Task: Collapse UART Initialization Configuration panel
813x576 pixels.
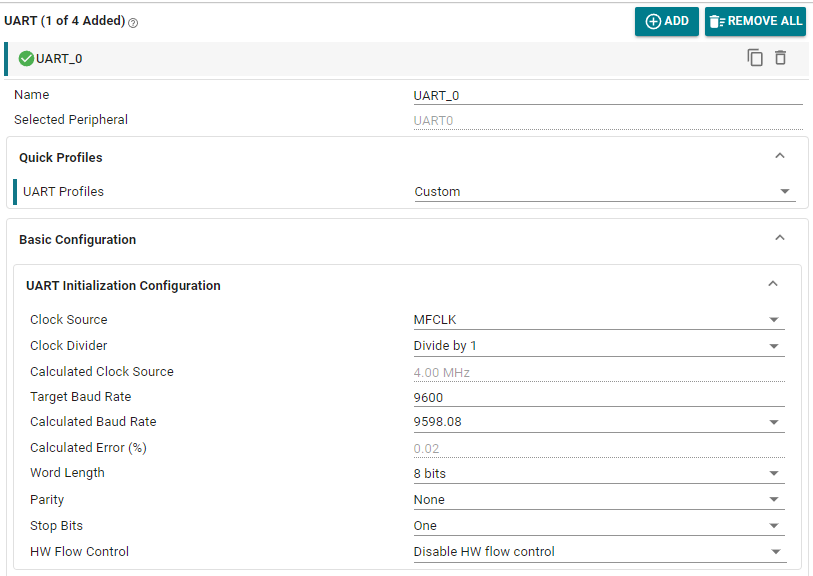Action: point(773,284)
